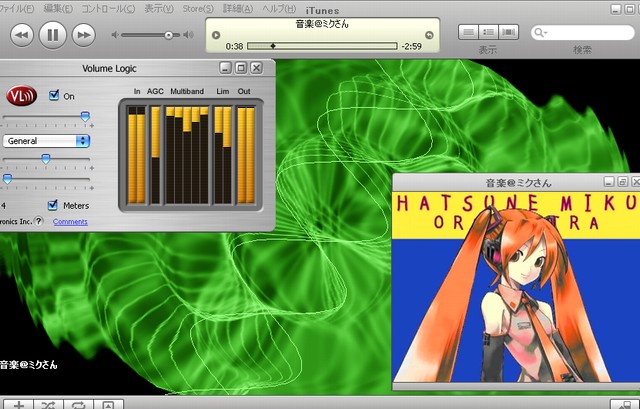Toggle shuffle playback
Viewport: 640px width, 409px height.
click(x=48, y=405)
